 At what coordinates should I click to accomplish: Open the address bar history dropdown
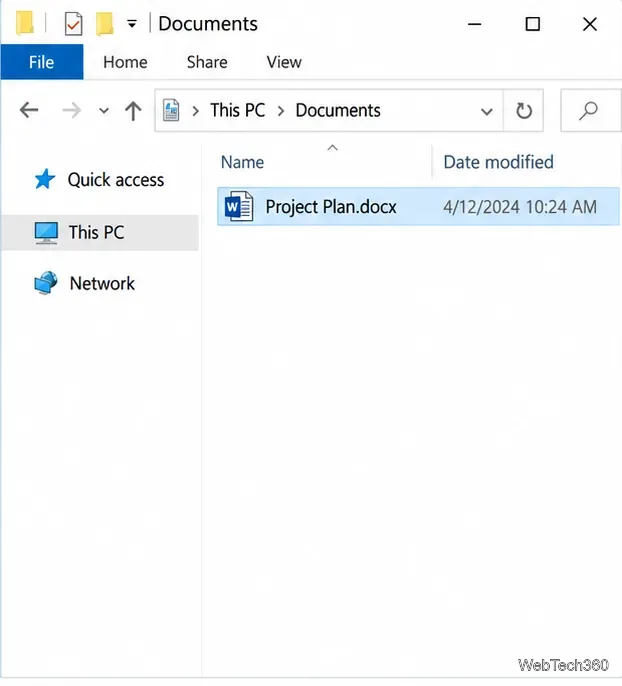[x=486, y=112]
